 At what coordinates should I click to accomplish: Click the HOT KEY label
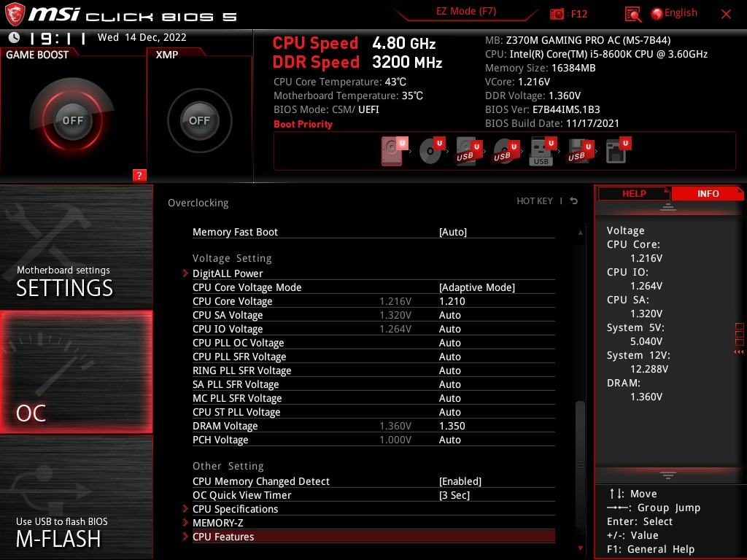click(535, 201)
